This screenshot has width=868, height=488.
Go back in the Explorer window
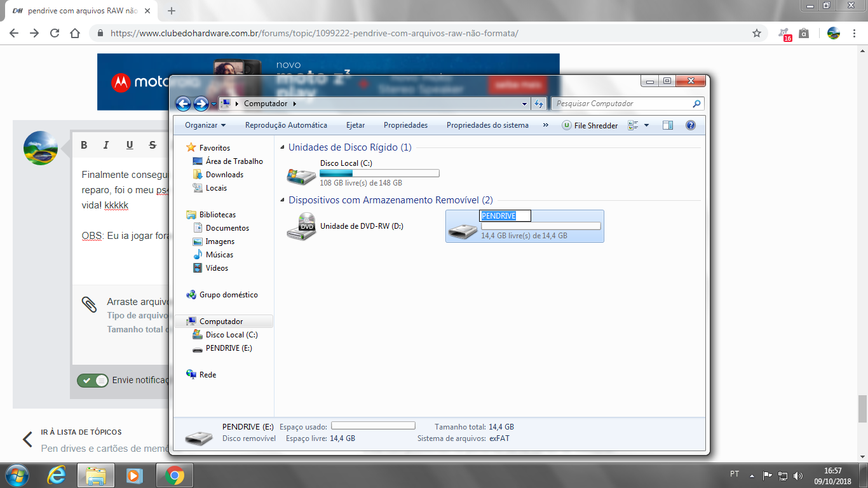183,104
